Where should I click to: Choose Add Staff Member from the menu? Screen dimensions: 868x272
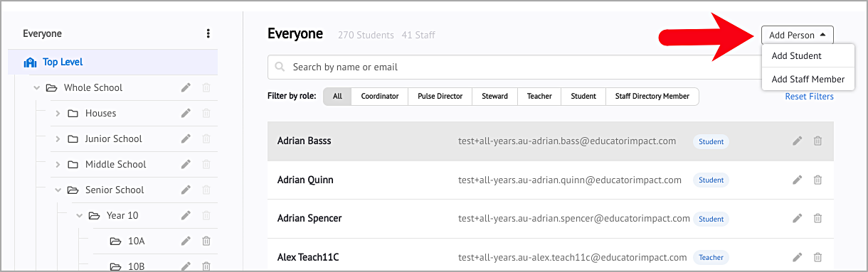click(x=808, y=80)
